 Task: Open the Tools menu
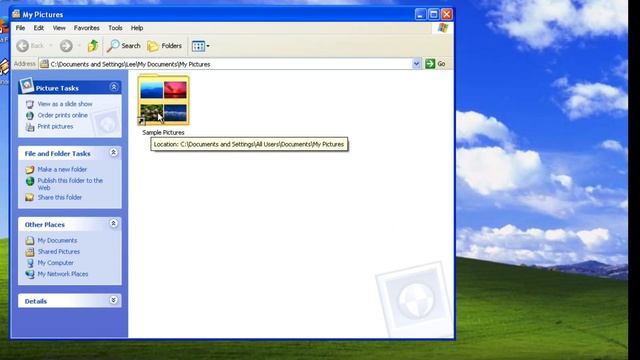click(x=115, y=28)
